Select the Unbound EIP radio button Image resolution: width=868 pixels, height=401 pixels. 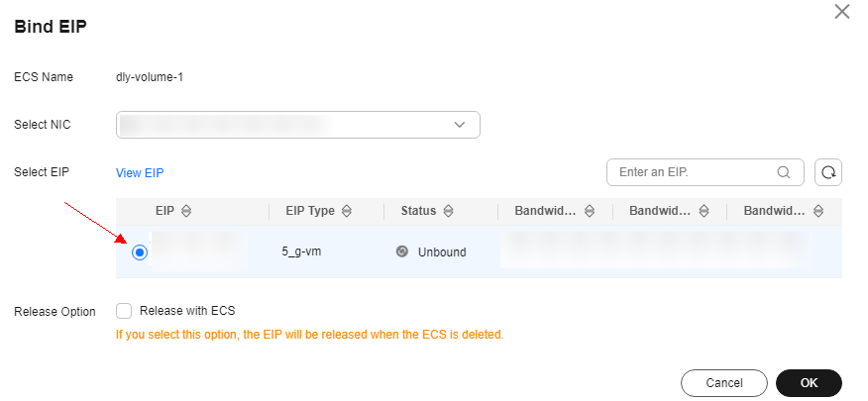coord(140,252)
